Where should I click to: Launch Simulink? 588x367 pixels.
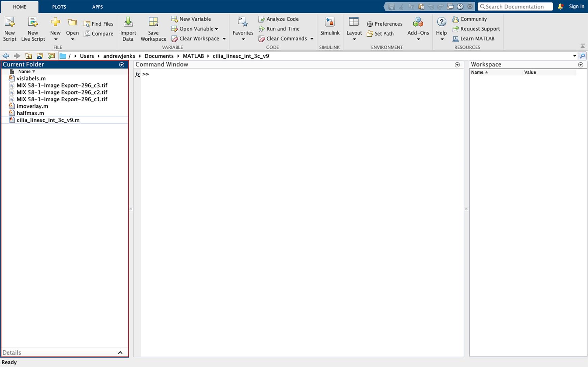pyautogui.click(x=330, y=27)
